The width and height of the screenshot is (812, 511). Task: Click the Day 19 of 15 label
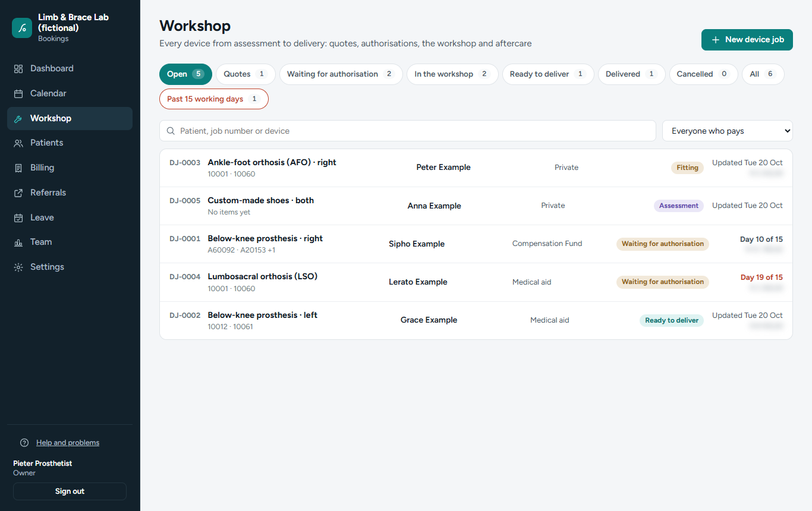pos(761,277)
